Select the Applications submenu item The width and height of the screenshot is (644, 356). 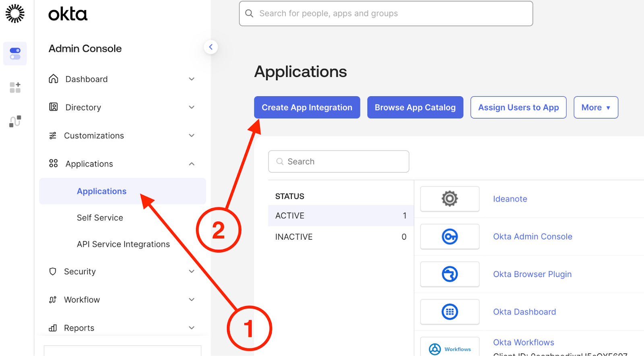pyautogui.click(x=122, y=191)
